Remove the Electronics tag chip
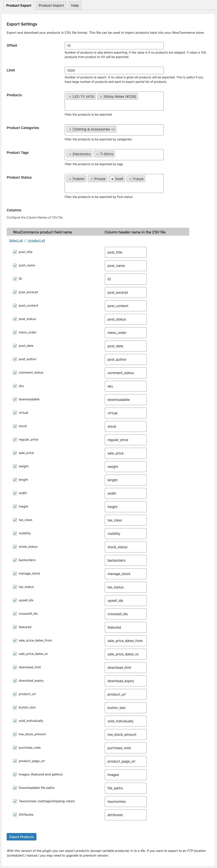Screen dimensions: 217x868 pyautogui.click(x=70, y=154)
